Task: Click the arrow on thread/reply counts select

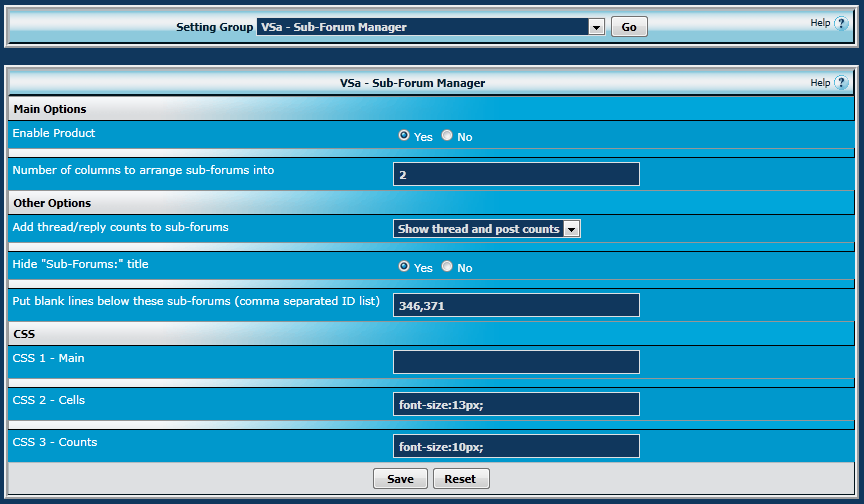Action: coord(572,229)
